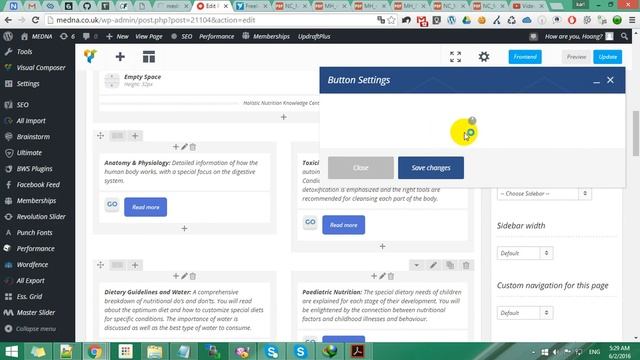Delete Anatomy & Physiology column with trash icon
The height and width of the screenshot is (360, 640).
(193, 147)
